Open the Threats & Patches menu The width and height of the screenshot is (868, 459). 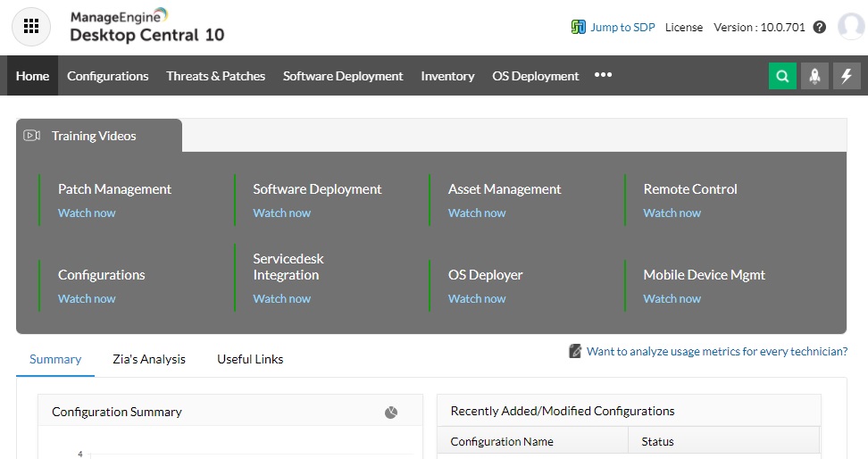point(215,76)
